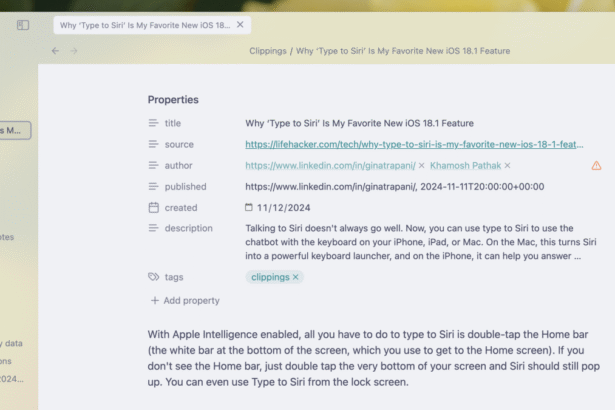Click the 'tags' property name

(174, 277)
